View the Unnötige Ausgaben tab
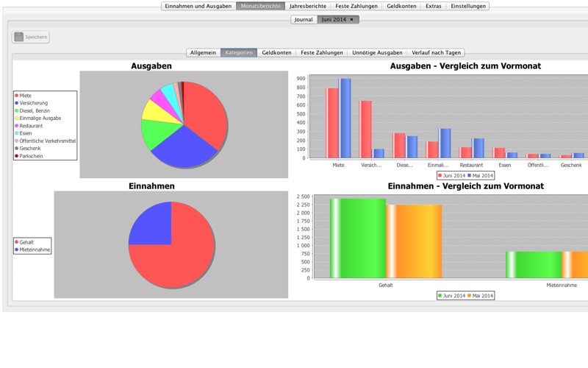The image size is (588, 368). 377,52
